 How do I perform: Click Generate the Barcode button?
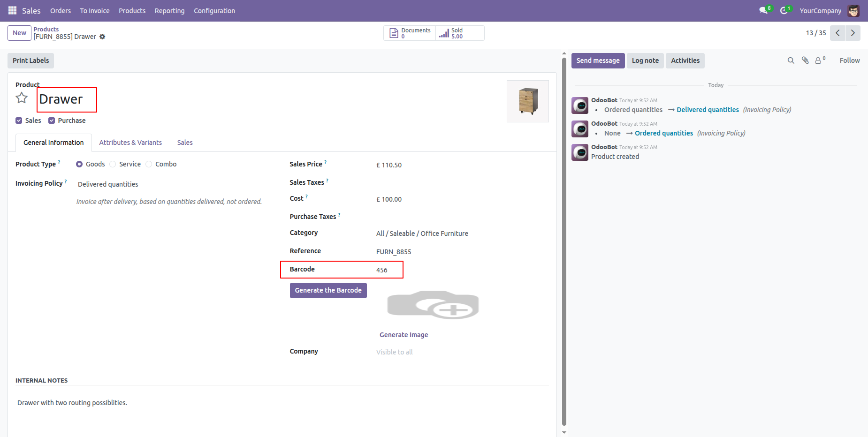[328, 290]
